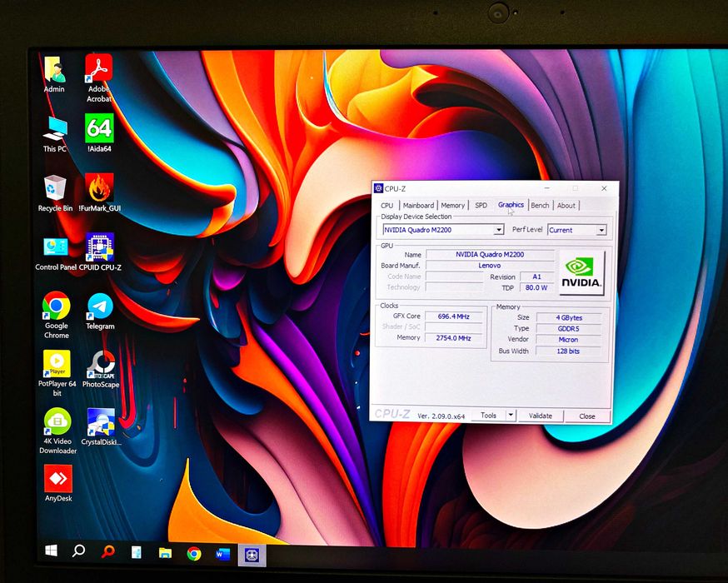728x583 pixels.
Task: Click the TDP value 80.0 W
Action: pyautogui.click(x=536, y=288)
